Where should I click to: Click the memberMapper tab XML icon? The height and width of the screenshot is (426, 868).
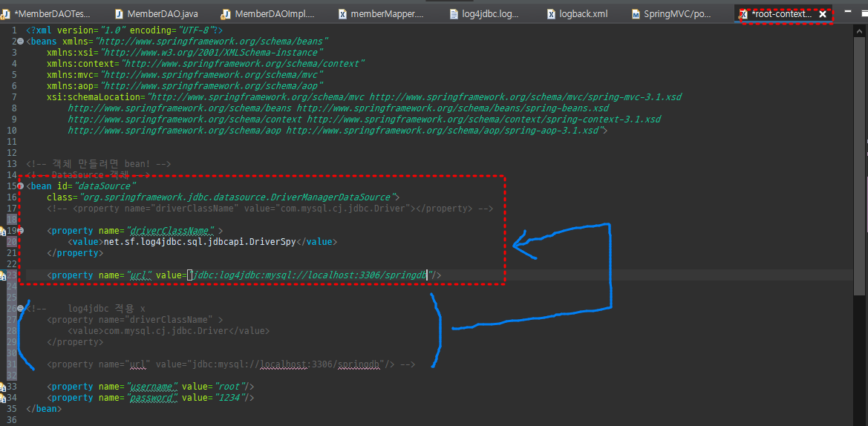[342, 14]
